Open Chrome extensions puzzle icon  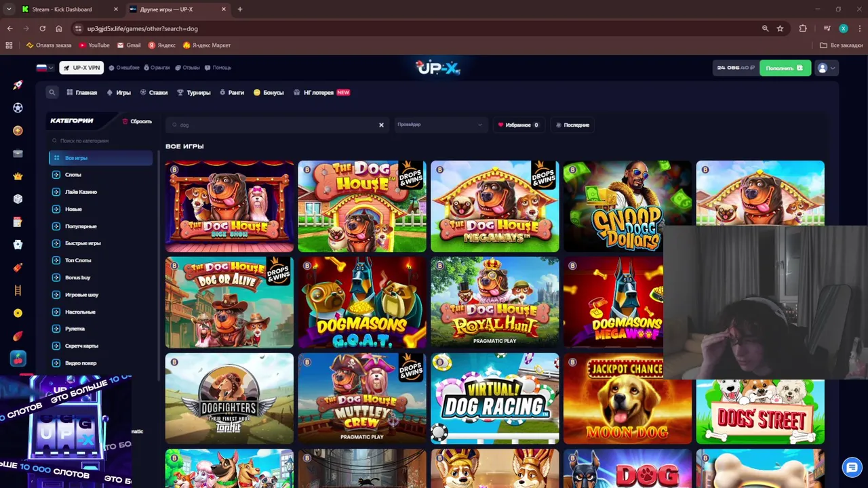tap(803, 28)
